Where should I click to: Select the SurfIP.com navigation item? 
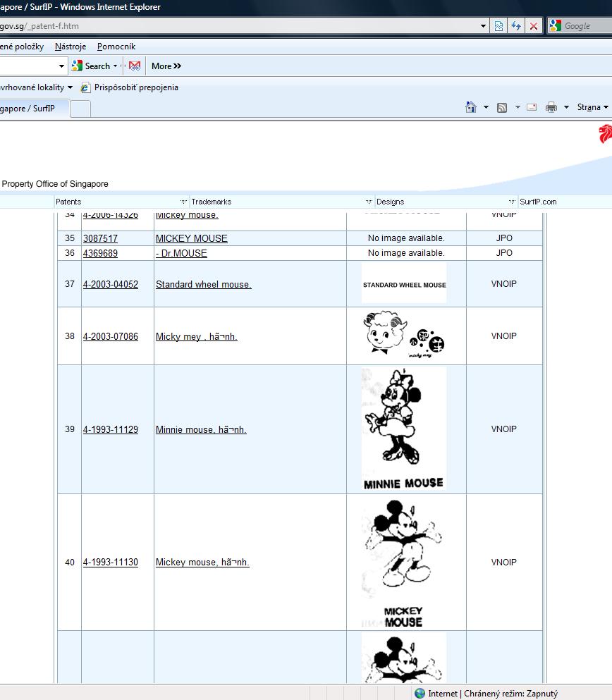click(x=538, y=202)
